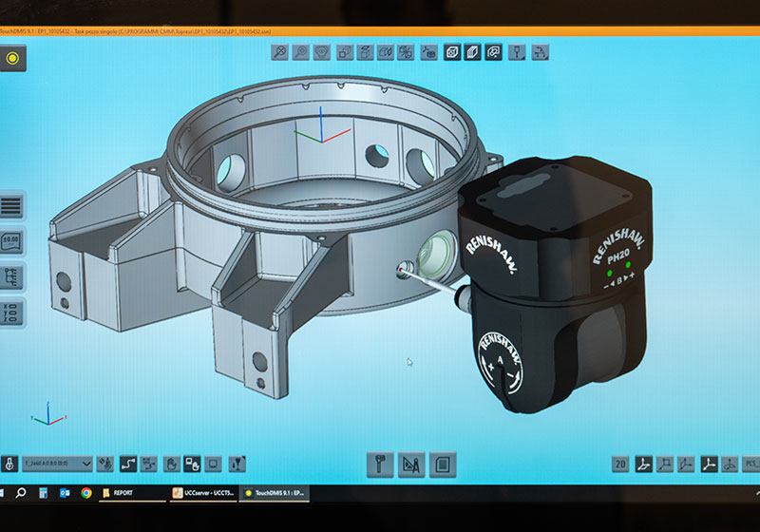This screenshot has width=760, height=532.
Task: Click the 2D view button
Action: coord(620,465)
